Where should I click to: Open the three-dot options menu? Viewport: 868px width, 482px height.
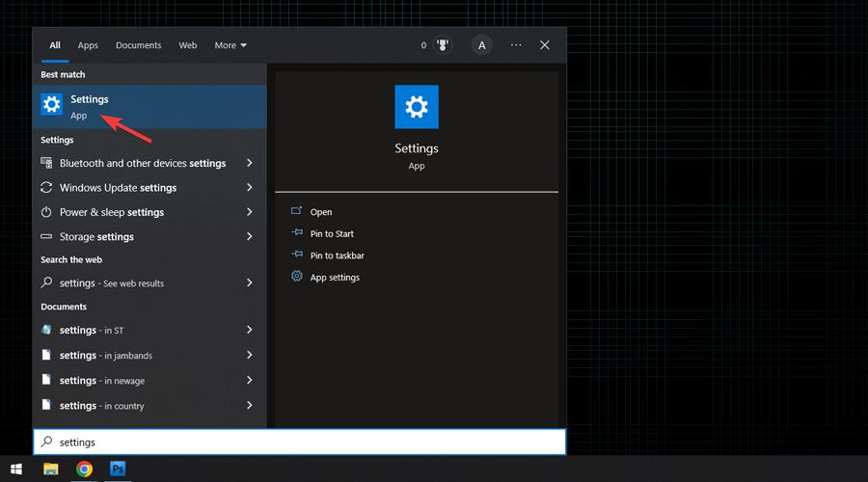tap(516, 44)
